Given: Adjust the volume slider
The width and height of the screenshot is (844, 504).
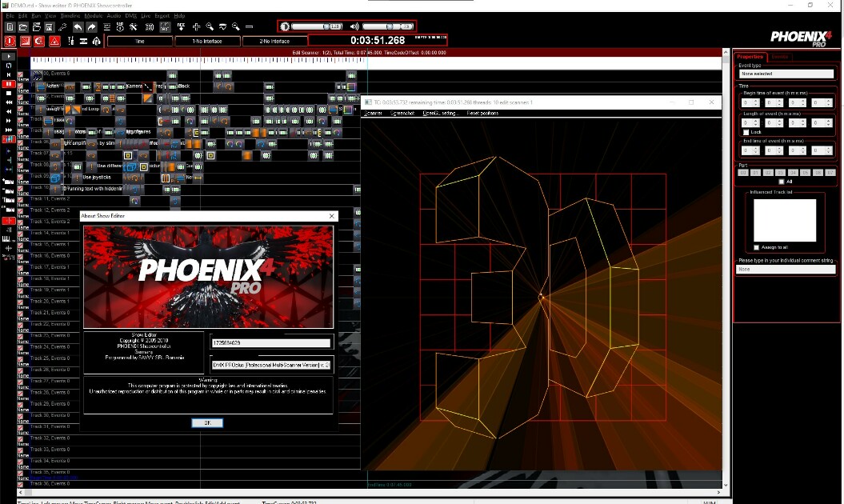Looking at the screenshot, I should (387, 26).
